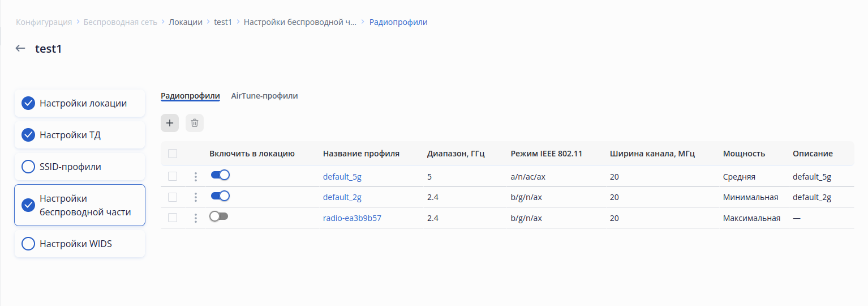Click Локации in the breadcrumb

(186, 22)
